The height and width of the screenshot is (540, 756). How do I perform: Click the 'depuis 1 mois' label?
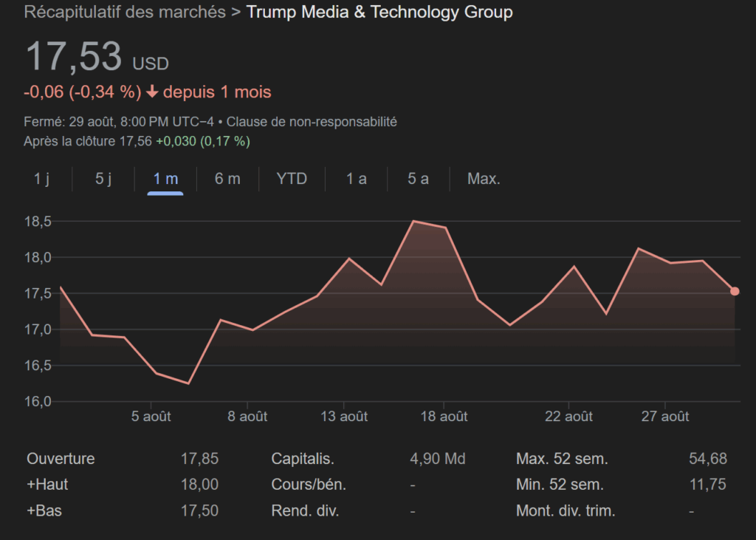(x=217, y=92)
